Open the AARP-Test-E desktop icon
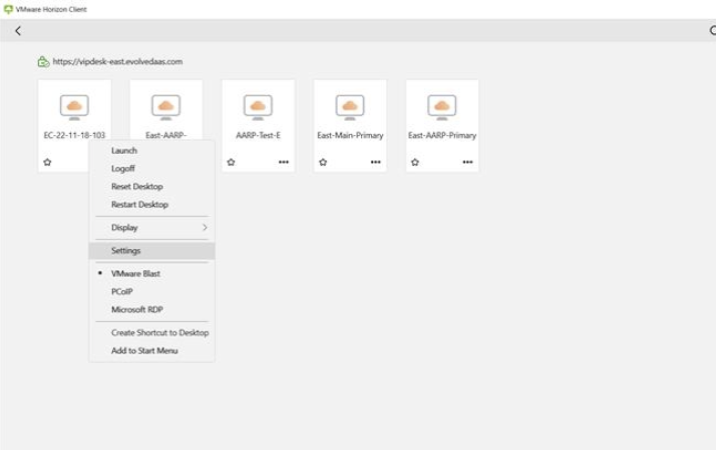Viewport: 716px width, 450px height. tap(258, 108)
